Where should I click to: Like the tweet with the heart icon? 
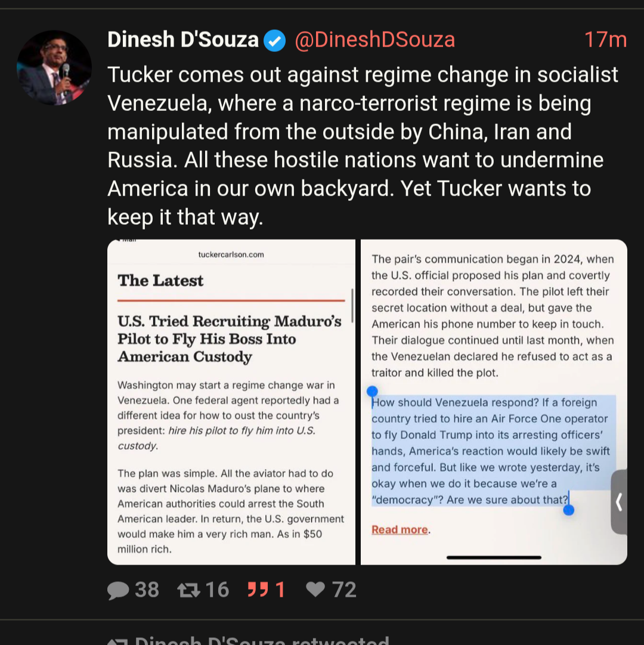(315, 590)
